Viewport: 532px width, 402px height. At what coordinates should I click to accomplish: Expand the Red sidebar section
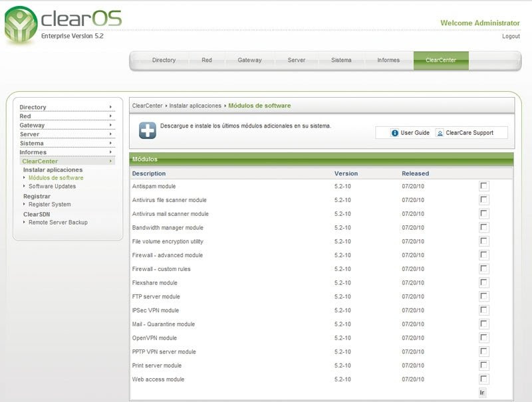[67, 116]
